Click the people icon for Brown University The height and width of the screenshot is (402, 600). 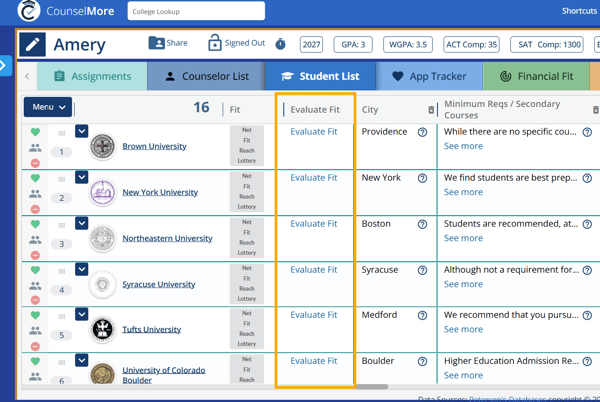click(x=35, y=148)
